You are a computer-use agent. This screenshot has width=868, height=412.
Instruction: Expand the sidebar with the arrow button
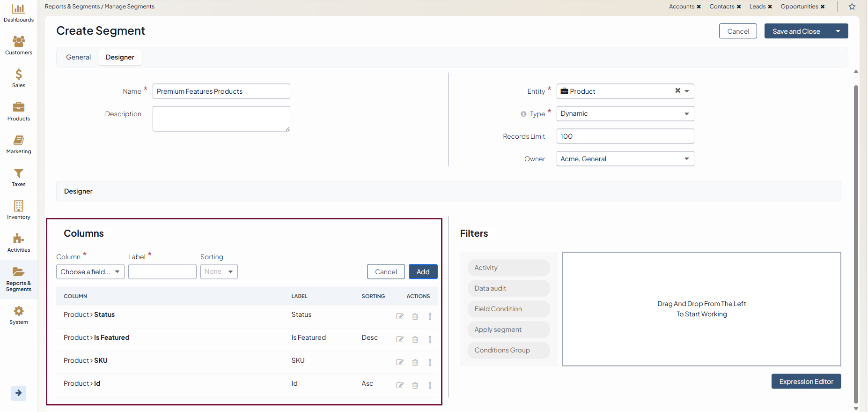pos(19,393)
